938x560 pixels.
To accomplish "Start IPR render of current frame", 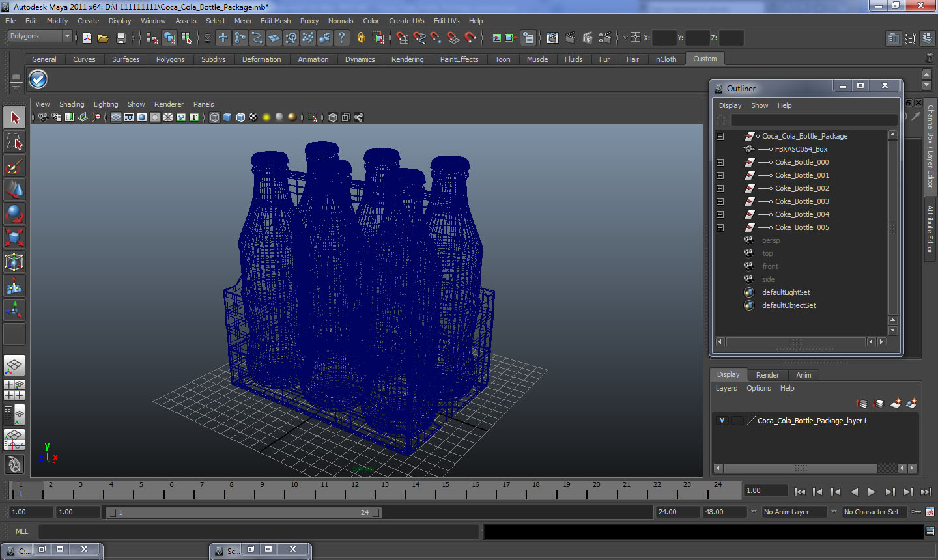I will click(x=587, y=38).
